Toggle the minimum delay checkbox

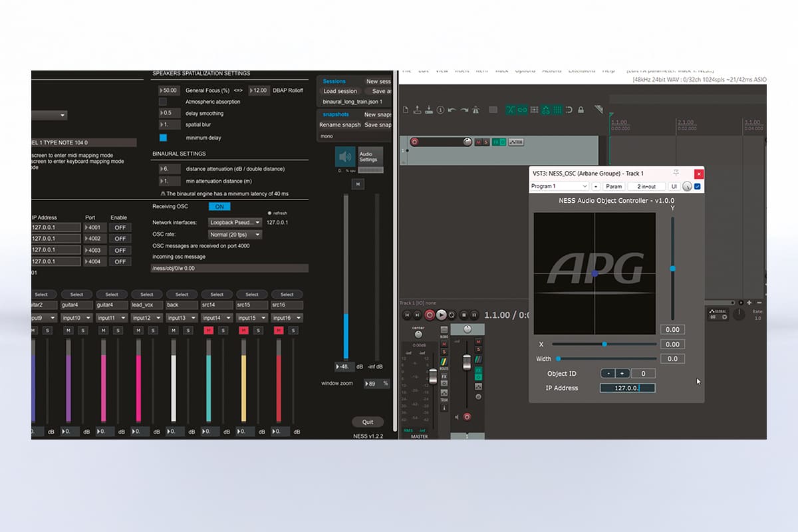(163, 138)
